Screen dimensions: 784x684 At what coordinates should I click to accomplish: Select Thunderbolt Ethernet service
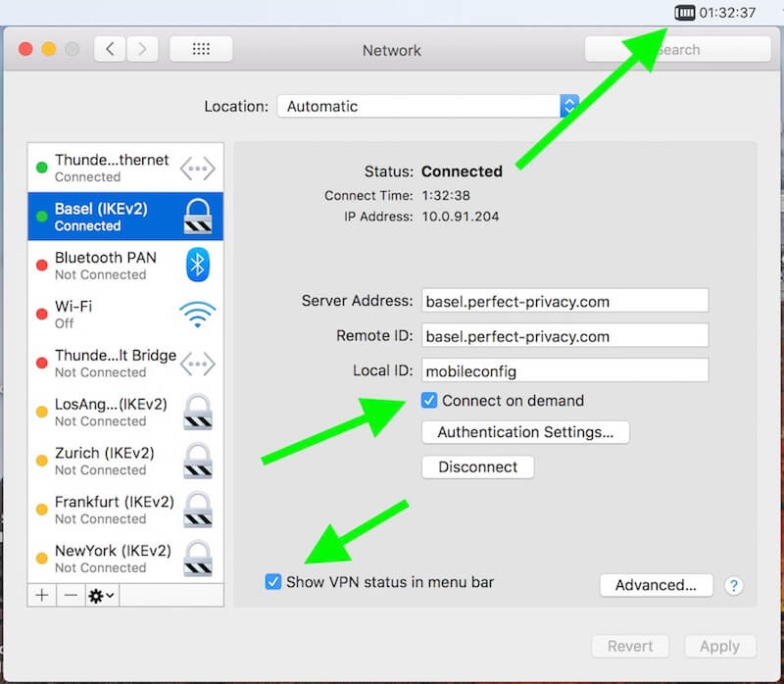pos(125,168)
